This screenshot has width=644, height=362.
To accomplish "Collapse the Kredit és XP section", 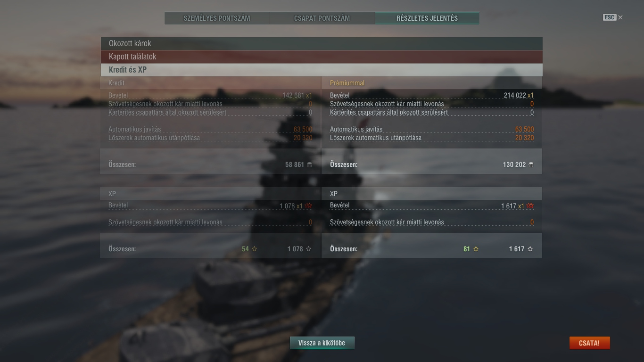I will click(x=322, y=70).
